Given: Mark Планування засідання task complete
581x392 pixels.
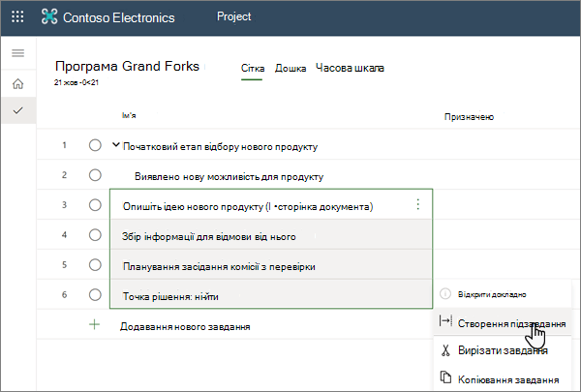Looking at the screenshot, I should pyautogui.click(x=95, y=265).
